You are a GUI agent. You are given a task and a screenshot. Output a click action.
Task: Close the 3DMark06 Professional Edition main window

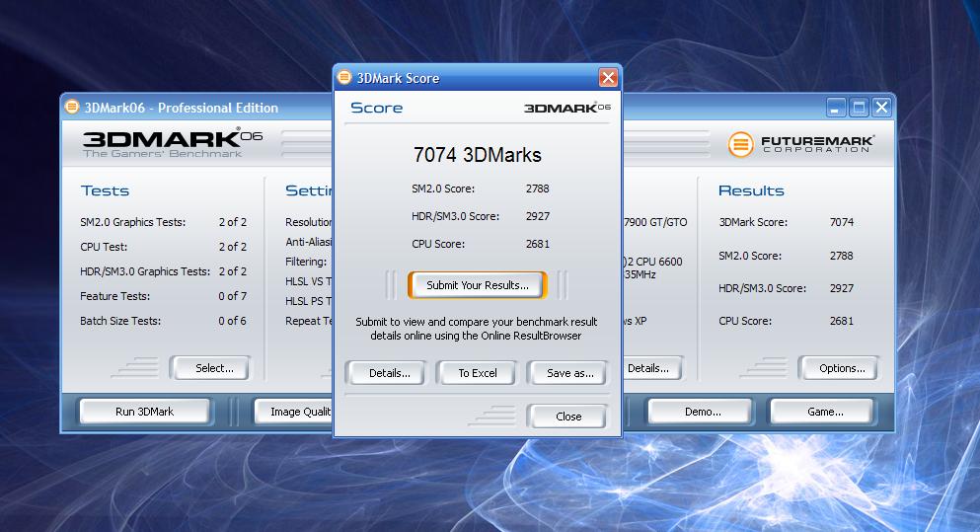point(882,108)
